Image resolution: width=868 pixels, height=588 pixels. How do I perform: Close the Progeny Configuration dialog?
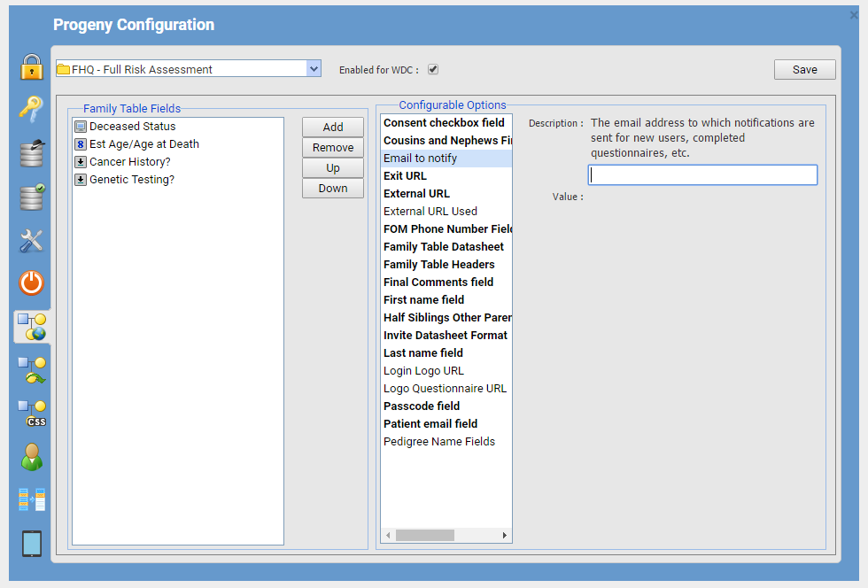[854, 16]
